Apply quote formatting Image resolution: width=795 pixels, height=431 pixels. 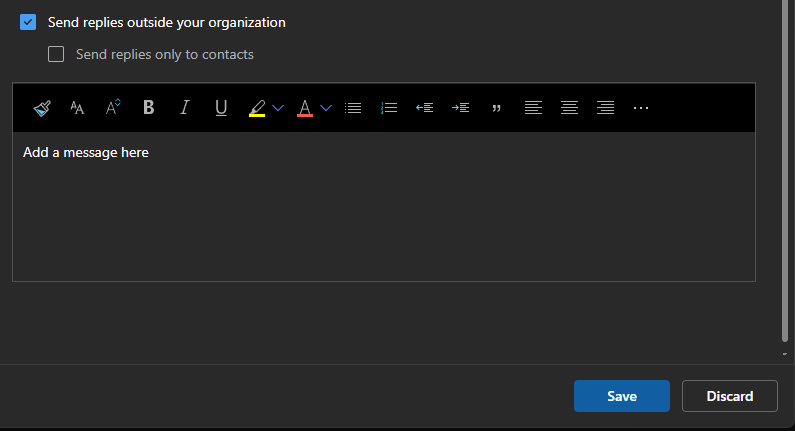tap(496, 108)
